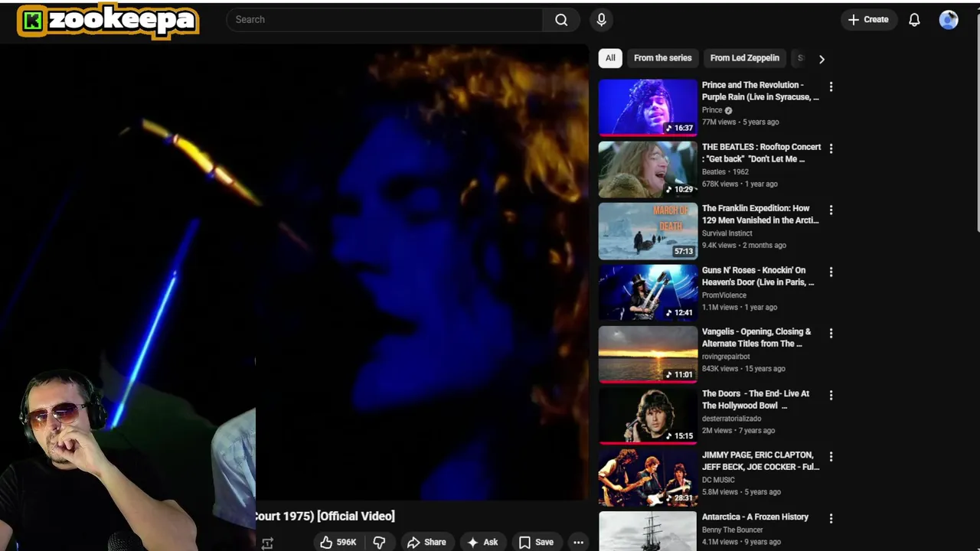Open Jimmy Page Eric Clapton concert thumbnail
This screenshot has height=551, width=980.
pyautogui.click(x=648, y=477)
